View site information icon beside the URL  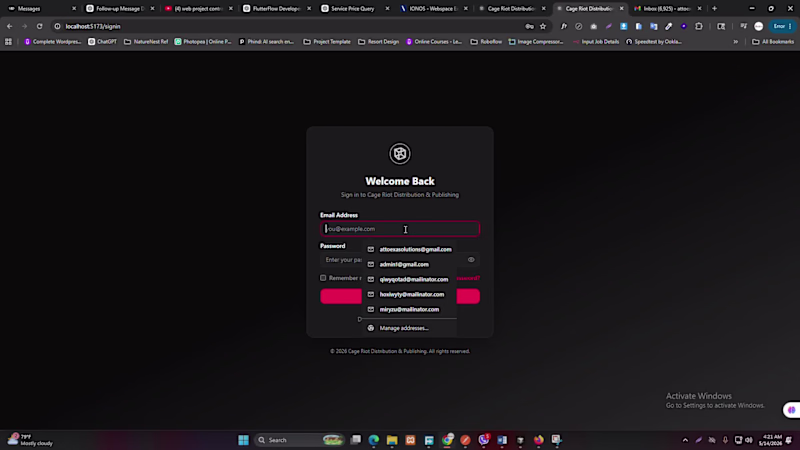57,26
